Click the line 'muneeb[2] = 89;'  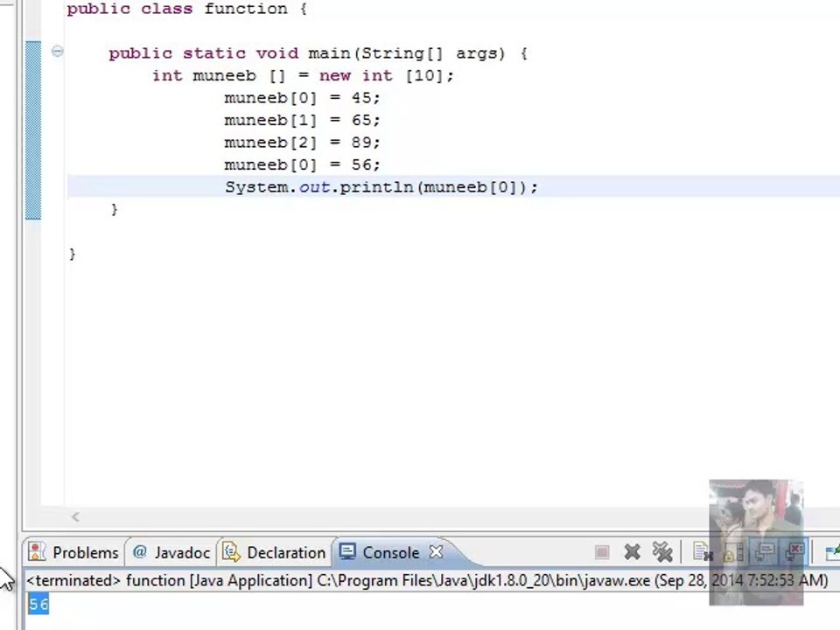pyautogui.click(x=302, y=143)
